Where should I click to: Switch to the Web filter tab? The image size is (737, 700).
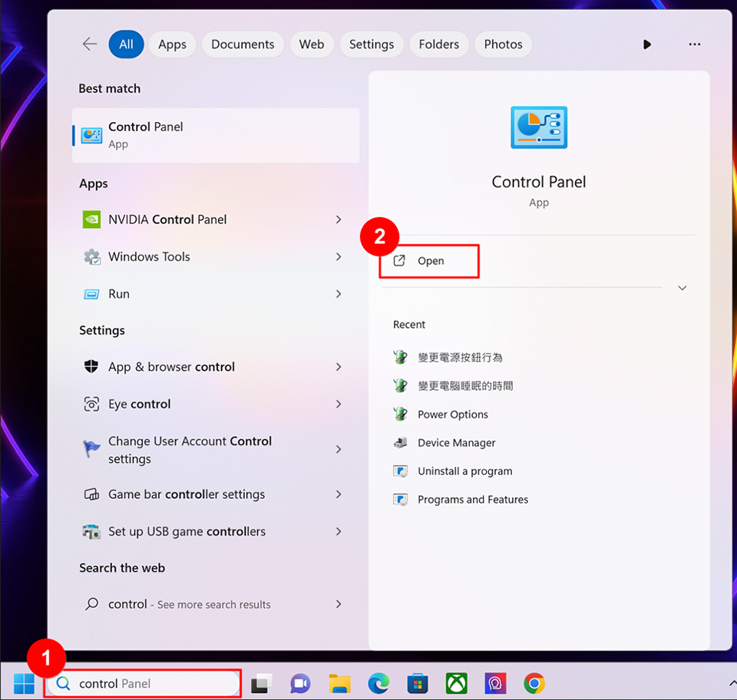[312, 45]
